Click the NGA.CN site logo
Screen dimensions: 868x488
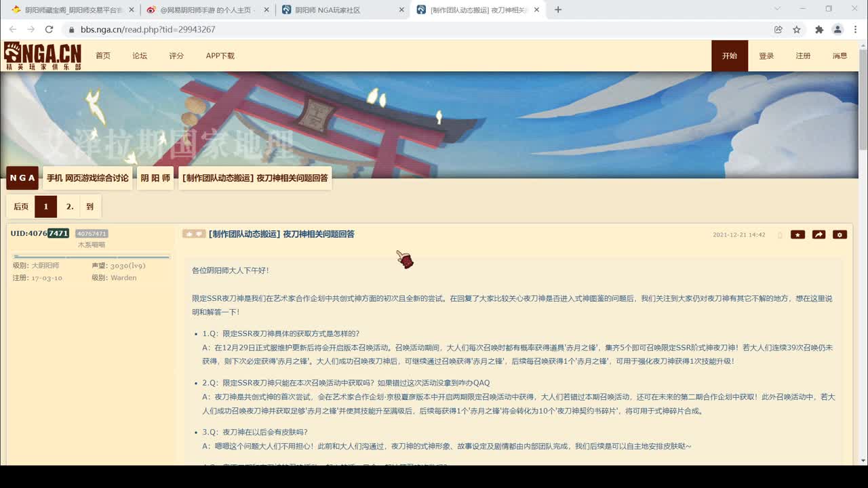42,56
